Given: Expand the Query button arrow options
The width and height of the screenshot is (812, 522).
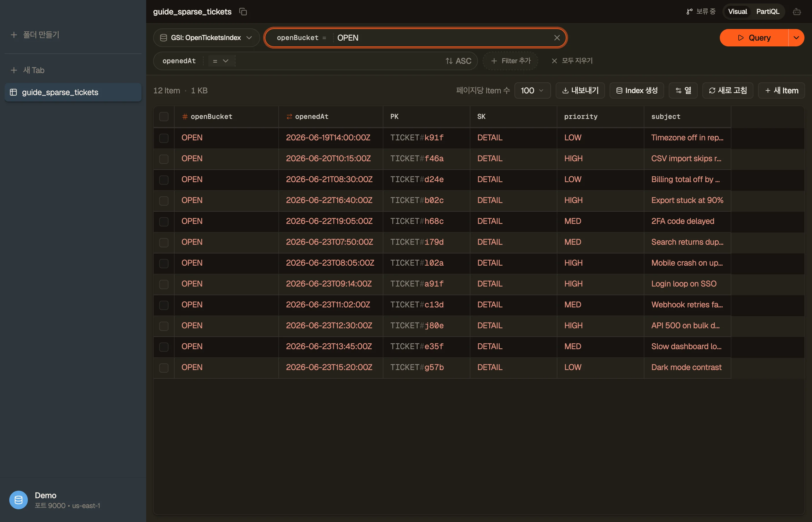Looking at the screenshot, I should (x=796, y=38).
